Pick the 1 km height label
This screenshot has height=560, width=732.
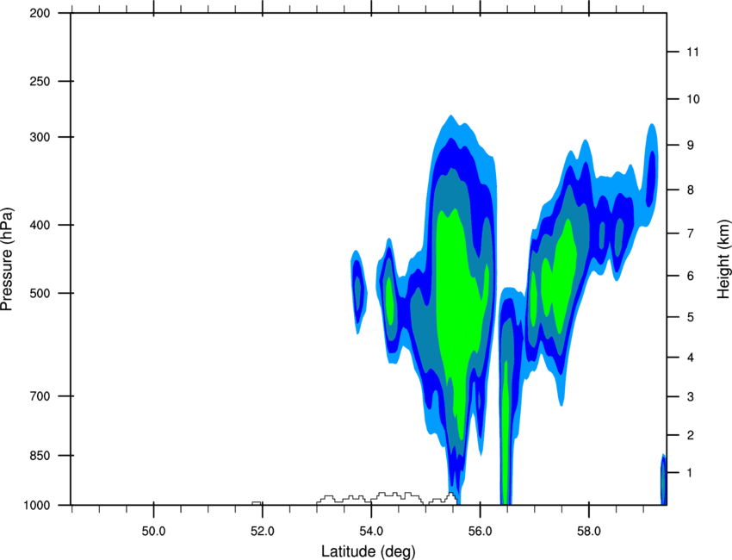691,473
